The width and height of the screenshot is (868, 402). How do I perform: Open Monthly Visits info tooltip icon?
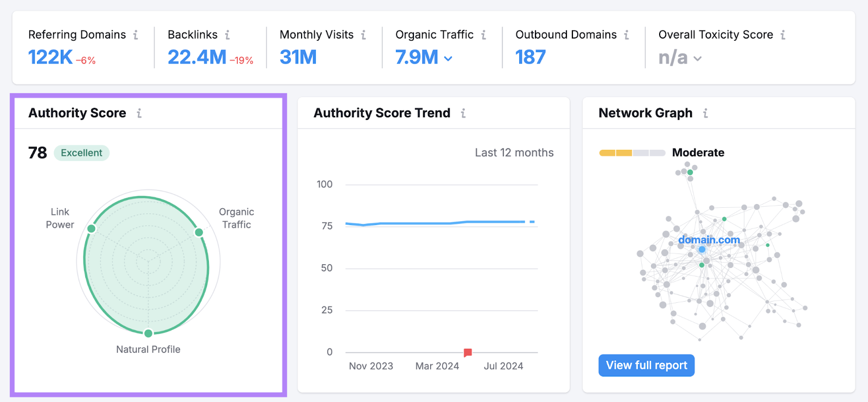tap(363, 35)
